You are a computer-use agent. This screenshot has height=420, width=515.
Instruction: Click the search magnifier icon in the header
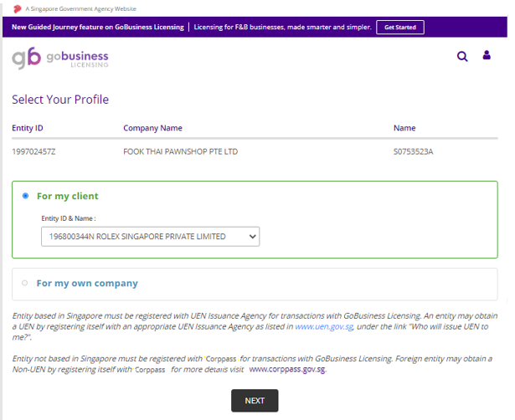click(462, 57)
